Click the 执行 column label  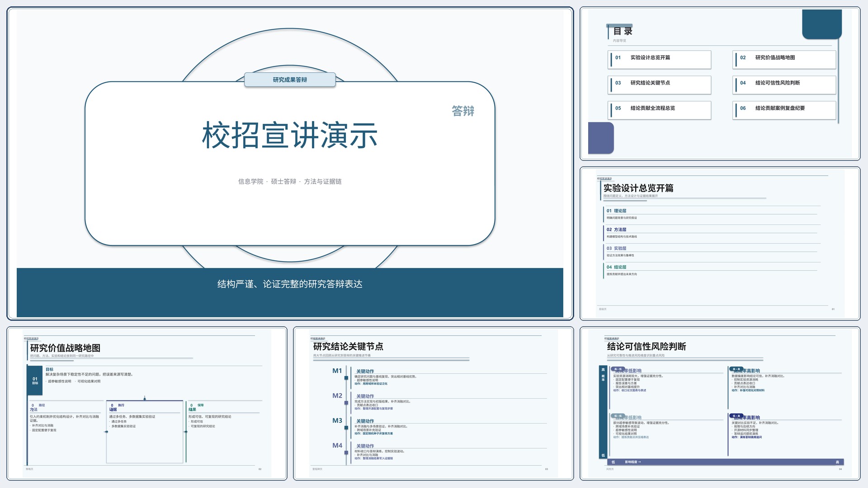[x=121, y=405]
